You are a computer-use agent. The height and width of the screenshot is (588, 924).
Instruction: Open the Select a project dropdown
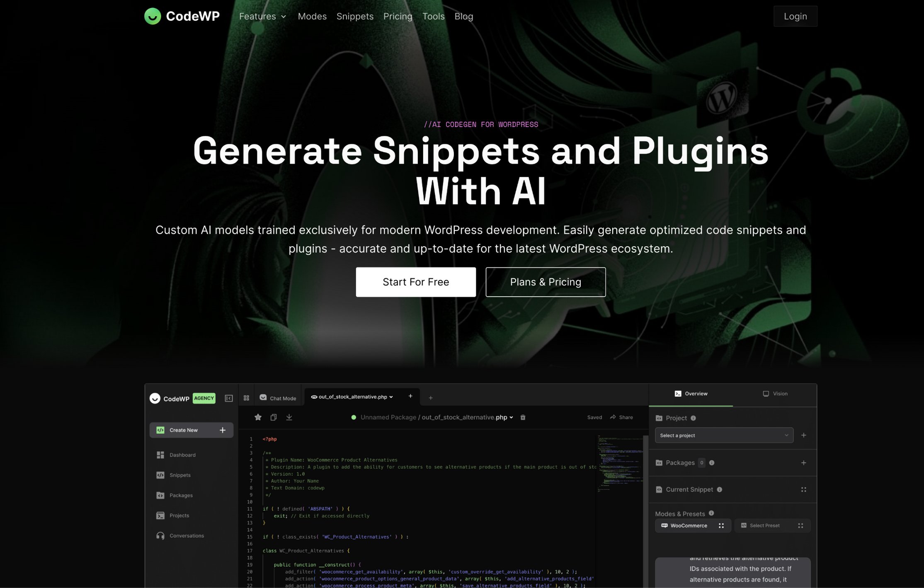724,435
